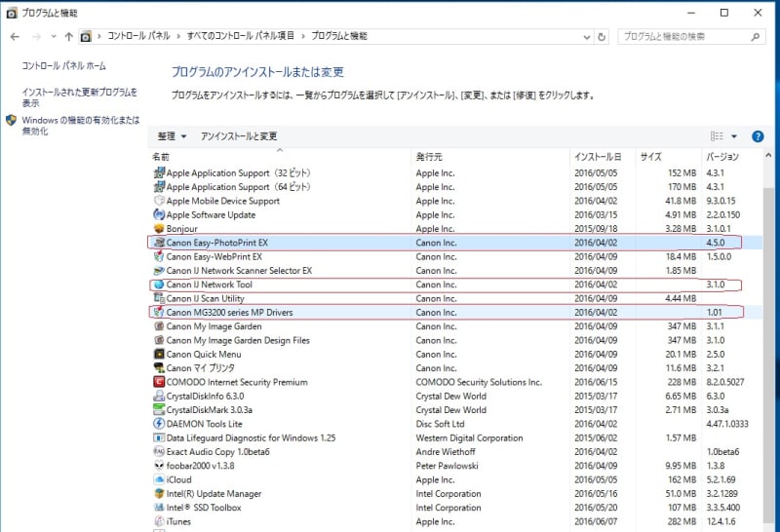Image resolution: width=780 pixels, height=532 pixels.
Task: Click the Canon Quick Menu icon
Action: pos(159,354)
